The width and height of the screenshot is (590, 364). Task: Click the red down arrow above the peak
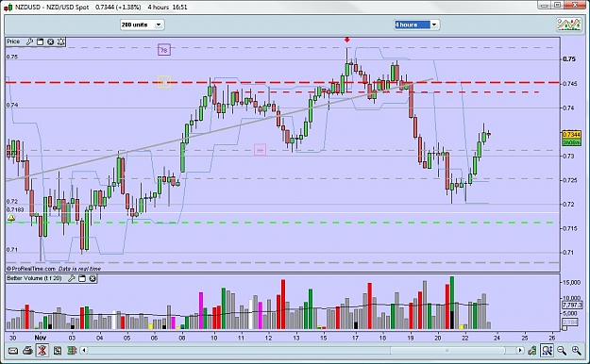click(x=347, y=40)
